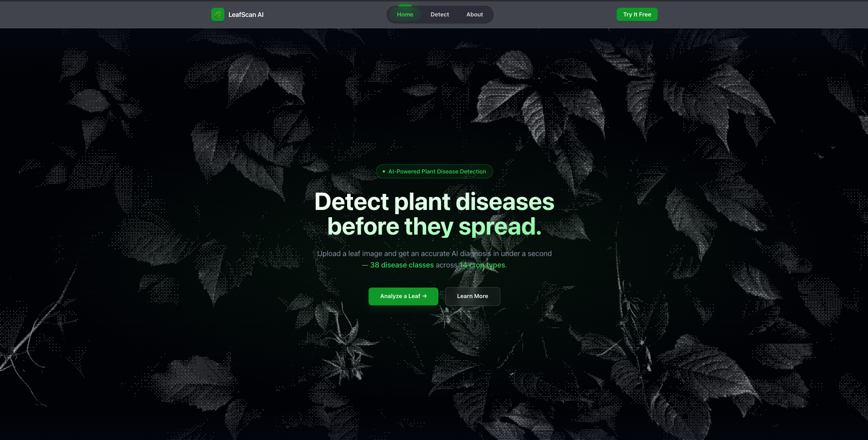Switch to the Detect page
Image resolution: width=868 pixels, height=440 pixels.
pos(439,14)
